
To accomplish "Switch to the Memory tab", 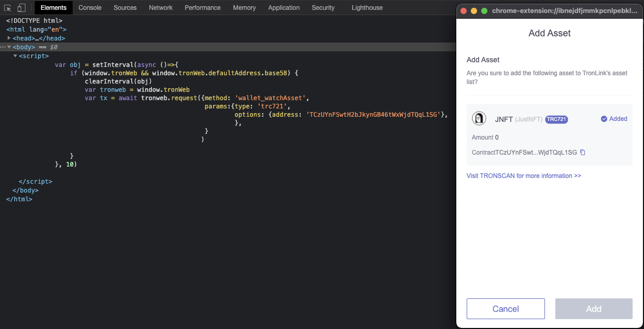I will [244, 8].
